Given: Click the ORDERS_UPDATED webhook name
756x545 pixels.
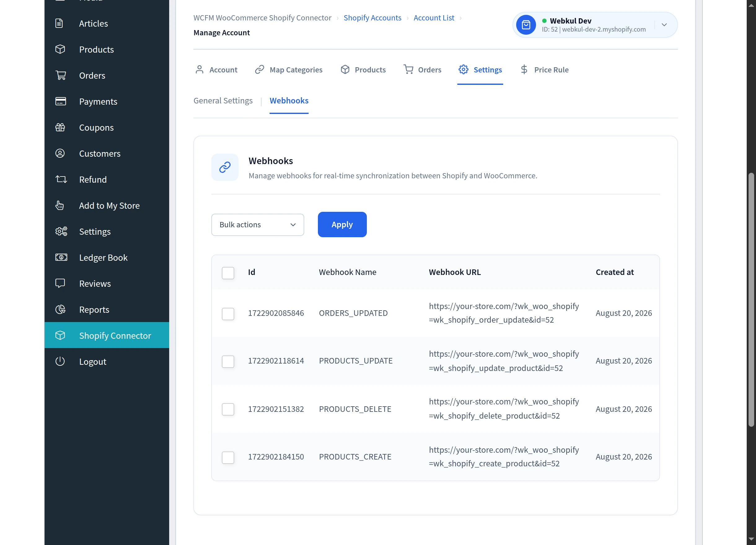Looking at the screenshot, I should click(353, 313).
